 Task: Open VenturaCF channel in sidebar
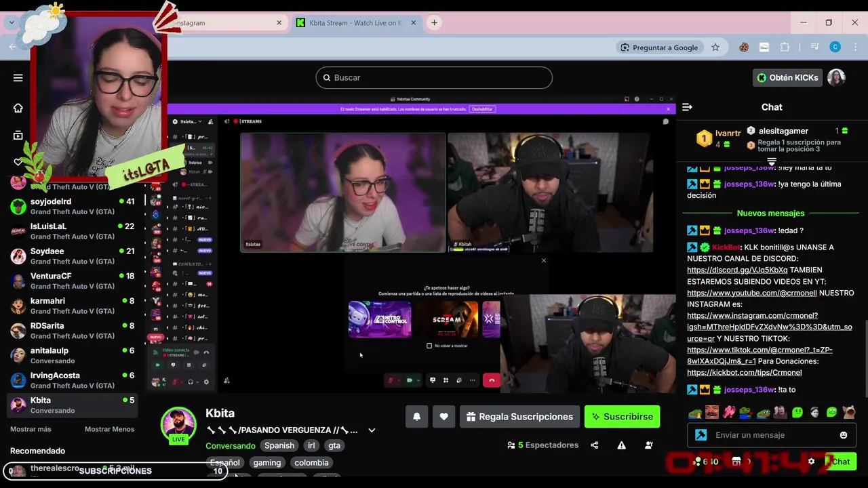73,281
